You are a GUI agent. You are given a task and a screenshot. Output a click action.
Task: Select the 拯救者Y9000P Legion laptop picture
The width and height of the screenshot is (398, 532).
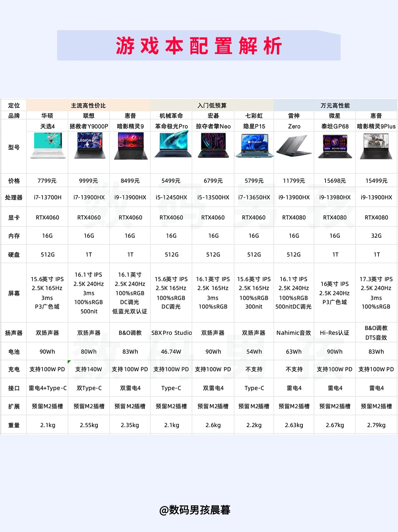tap(89, 146)
